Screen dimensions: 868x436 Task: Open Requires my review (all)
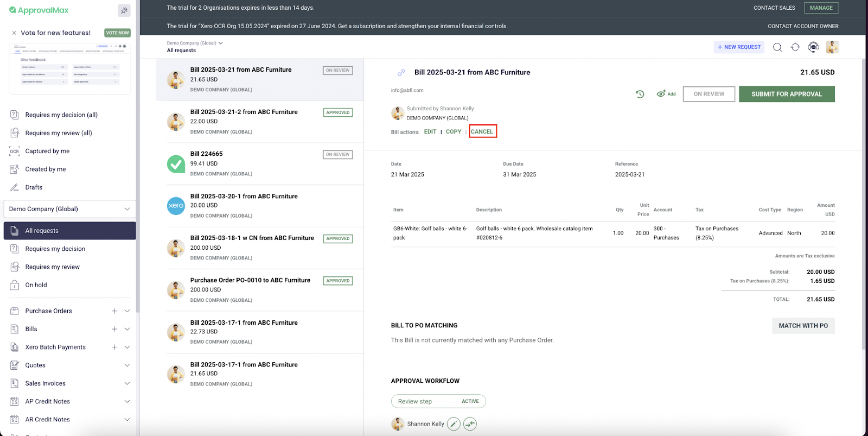[x=59, y=133]
